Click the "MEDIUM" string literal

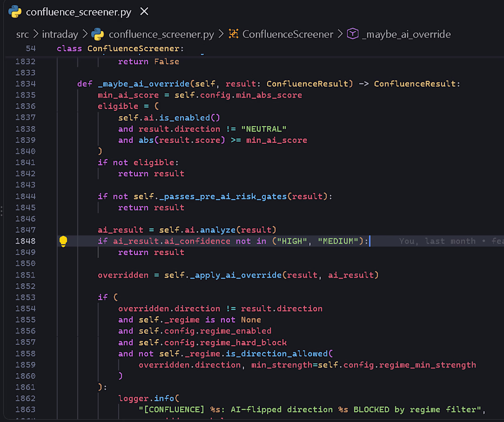pyautogui.click(x=338, y=241)
